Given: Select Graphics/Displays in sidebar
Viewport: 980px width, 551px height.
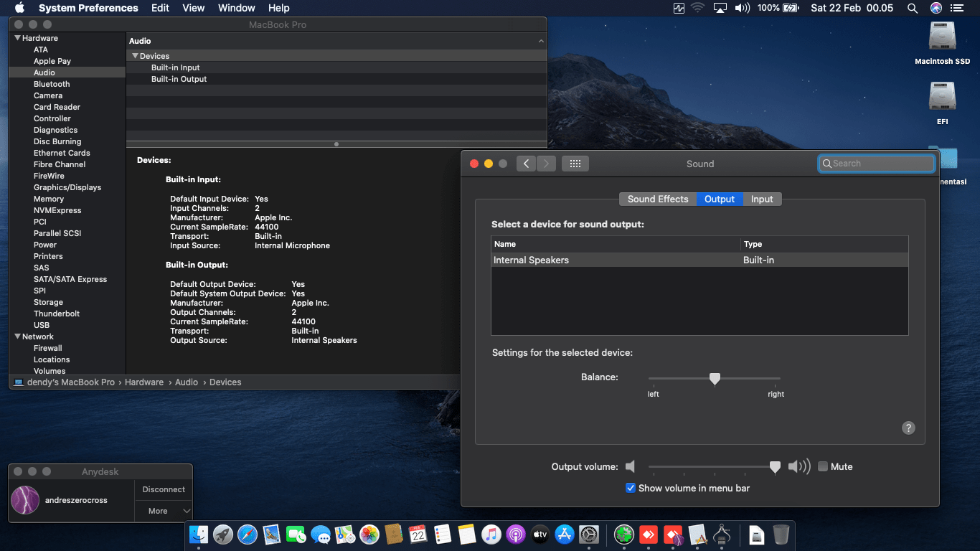Looking at the screenshot, I should pyautogui.click(x=67, y=187).
